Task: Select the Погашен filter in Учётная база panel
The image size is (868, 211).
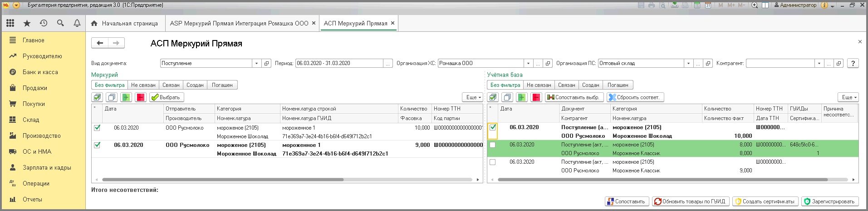Action: 618,85
